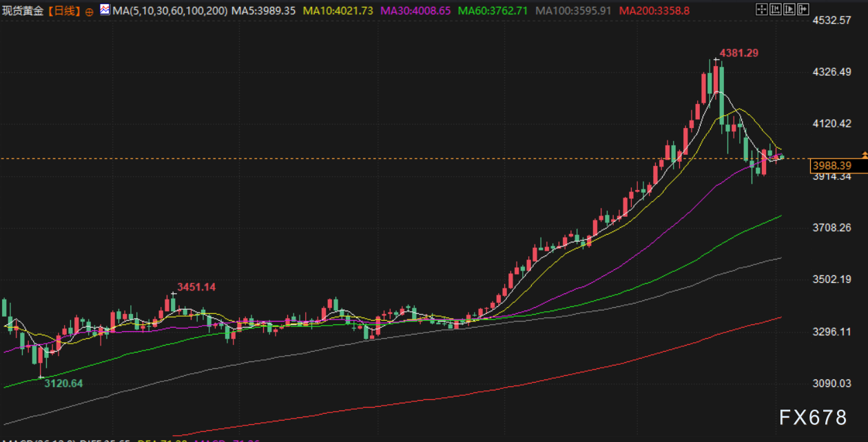Click the four-dot crosshair toolbar icon
This screenshot has width=868, height=442.
761,10
